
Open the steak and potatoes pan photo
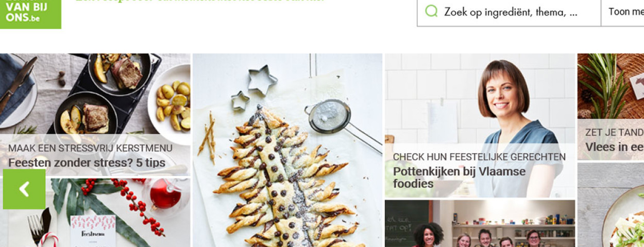click(95, 94)
